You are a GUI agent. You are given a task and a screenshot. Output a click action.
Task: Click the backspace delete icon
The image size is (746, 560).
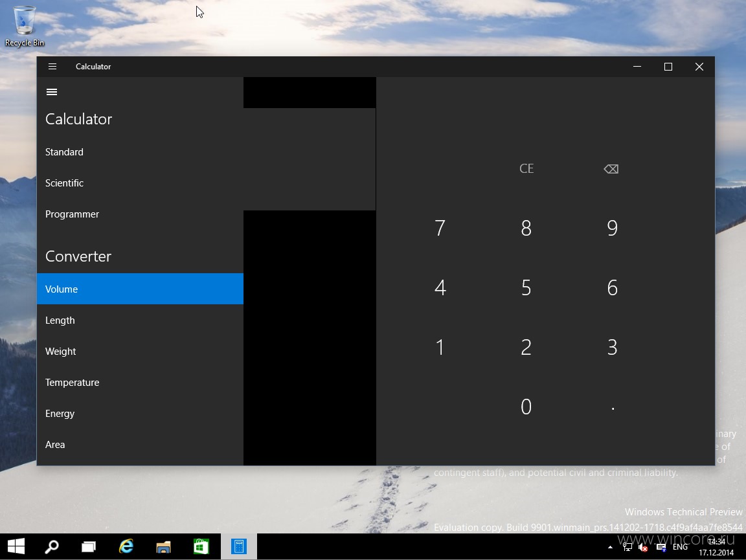(x=611, y=169)
